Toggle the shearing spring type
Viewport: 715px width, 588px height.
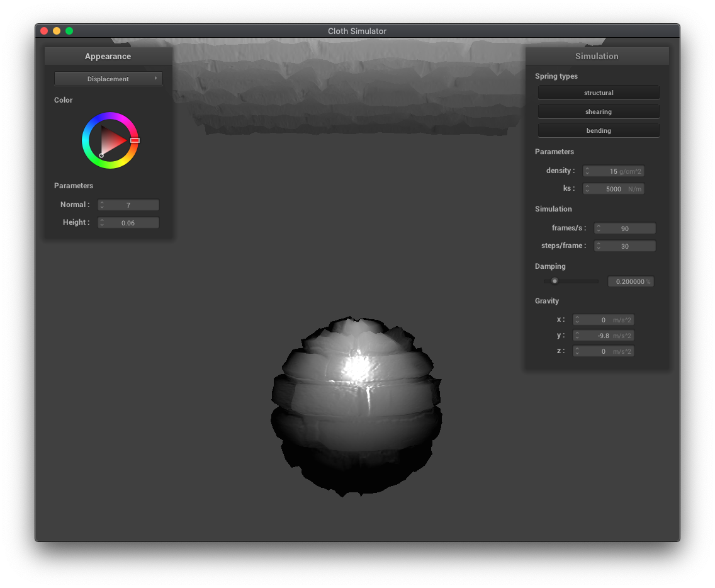click(x=599, y=111)
